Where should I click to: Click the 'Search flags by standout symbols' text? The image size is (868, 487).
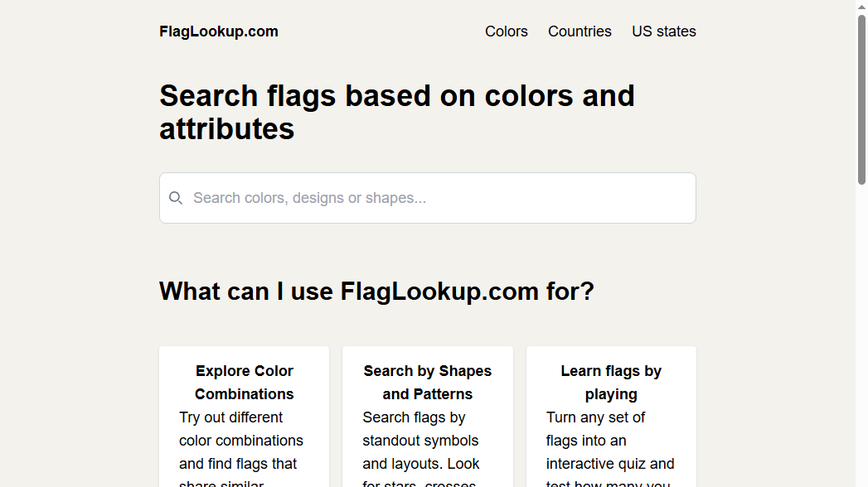tap(421, 451)
